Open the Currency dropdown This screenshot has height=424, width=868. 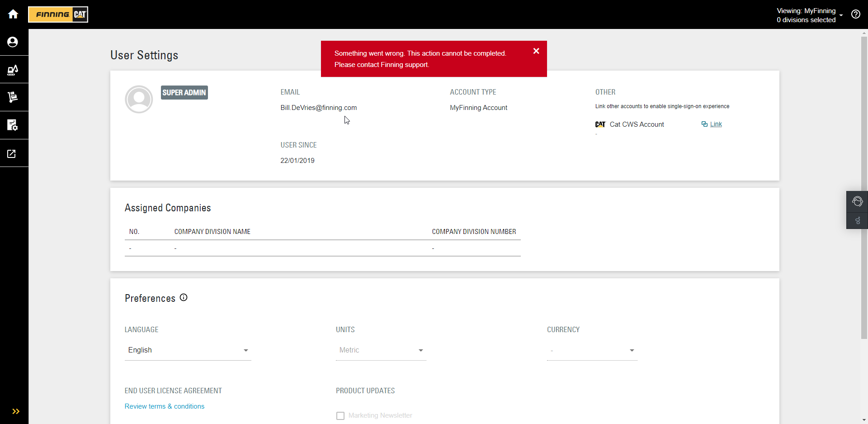pos(592,350)
